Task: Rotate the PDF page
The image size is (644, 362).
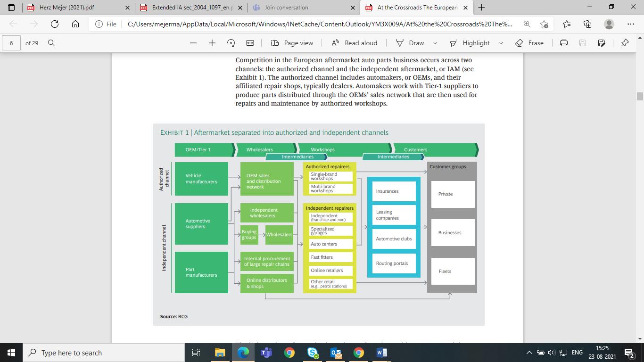Action: click(x=231, y=43)
